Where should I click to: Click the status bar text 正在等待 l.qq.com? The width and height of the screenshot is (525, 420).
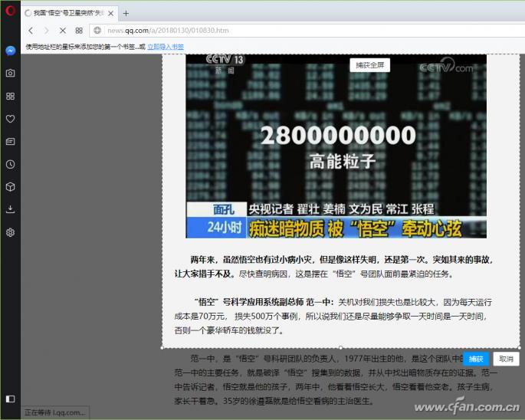(55, 412)
